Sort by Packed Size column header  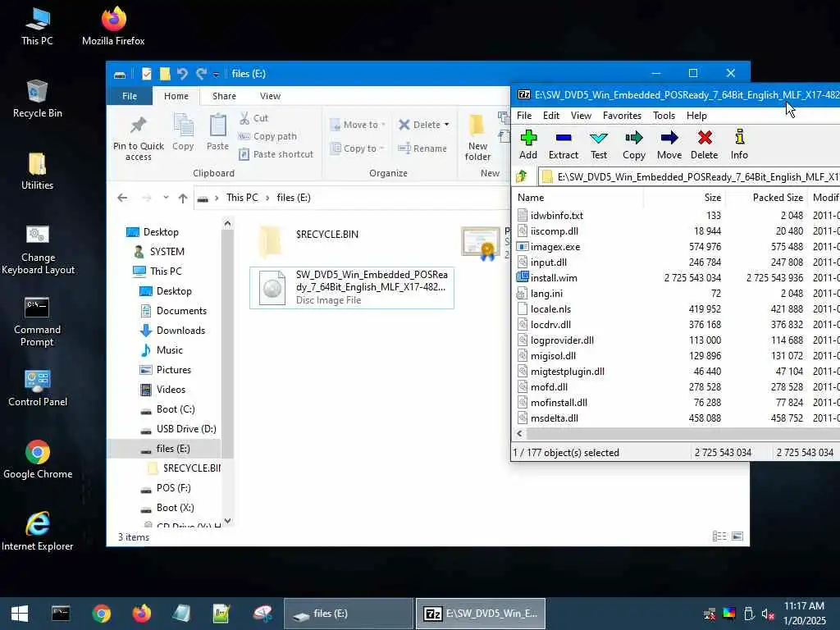[x=767, y=197]
